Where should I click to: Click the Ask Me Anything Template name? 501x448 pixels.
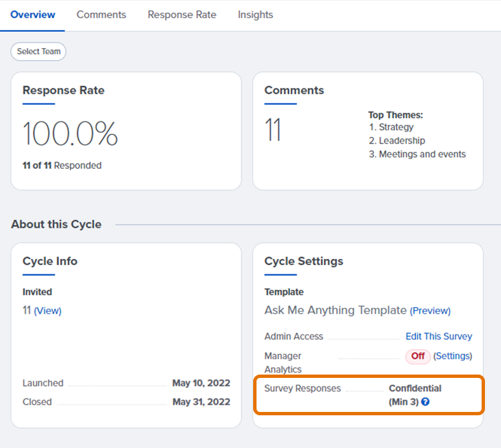[335, 310]
